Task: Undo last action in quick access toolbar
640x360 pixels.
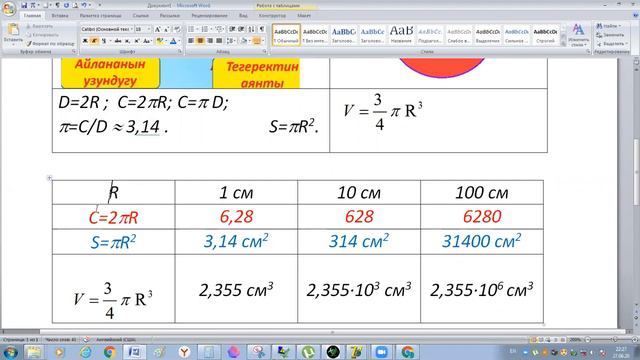Action: coord(84,5)
